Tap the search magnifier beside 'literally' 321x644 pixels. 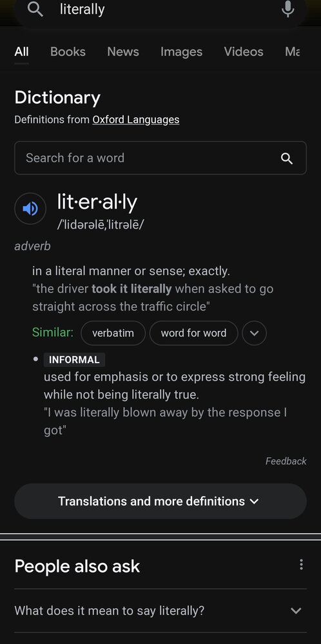35,9
